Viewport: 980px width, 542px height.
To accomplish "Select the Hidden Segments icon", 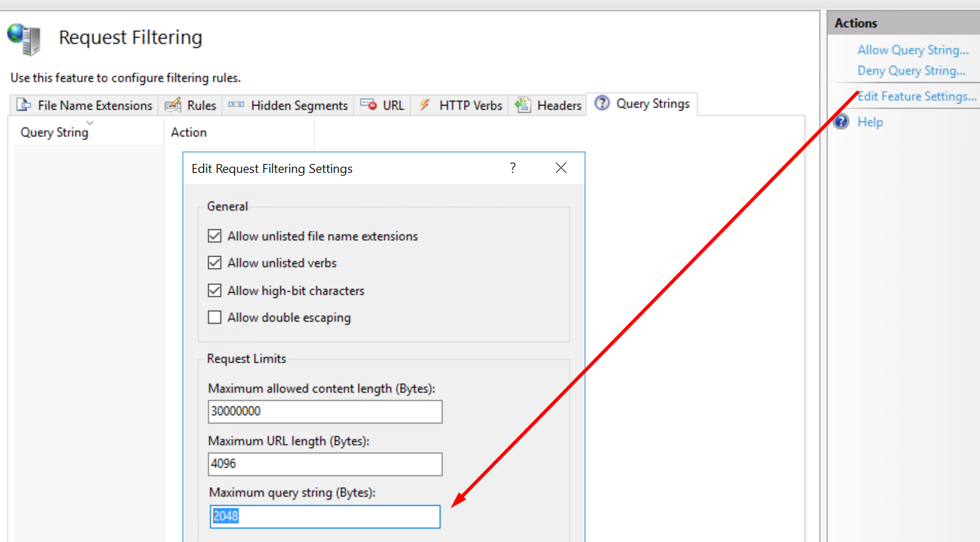I will tap(235, 105).
